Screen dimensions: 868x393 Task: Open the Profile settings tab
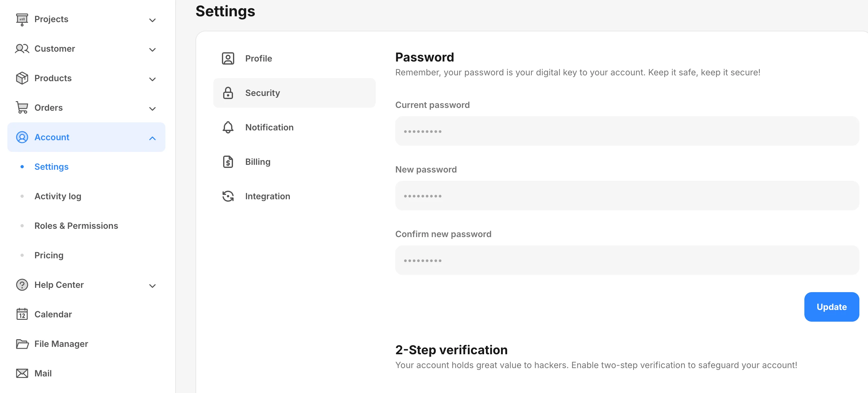[258, 59]
